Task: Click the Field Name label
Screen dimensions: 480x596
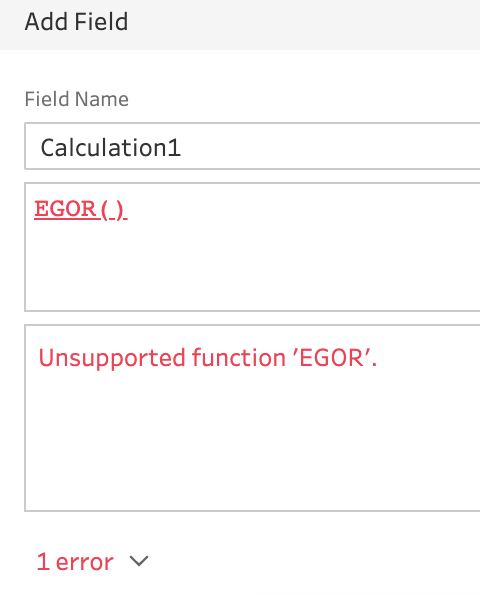Action: click(x=77, y=99)
